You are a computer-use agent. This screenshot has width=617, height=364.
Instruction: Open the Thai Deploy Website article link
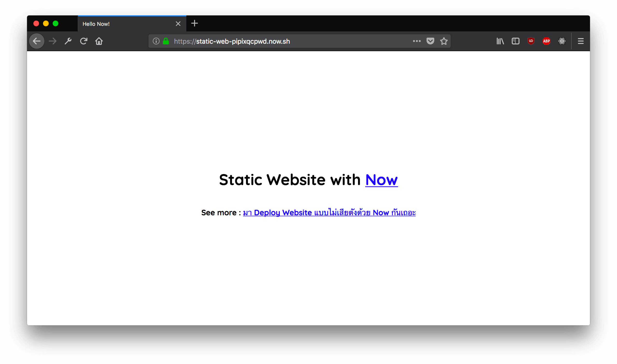coord(329,213)
